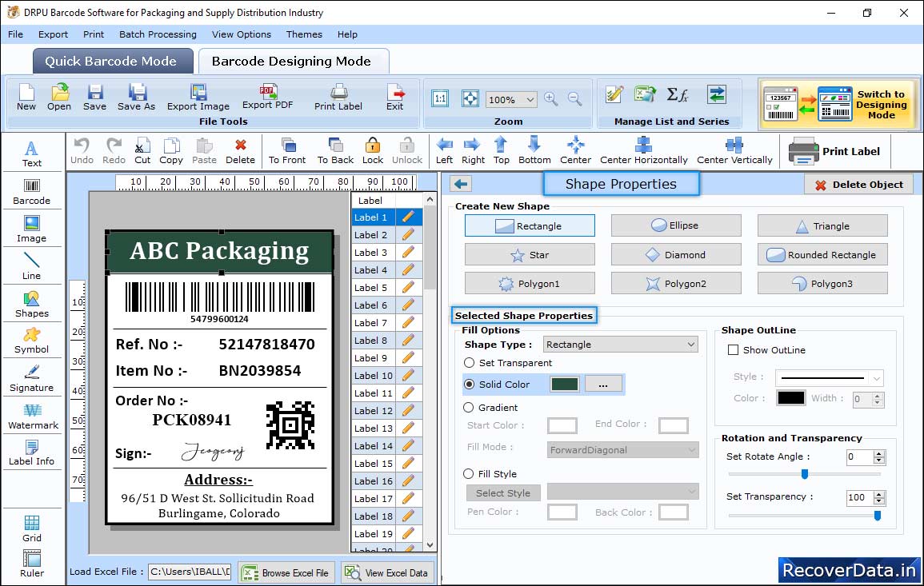
Task: Open the outline Style dropdown
Action: click(829, 377)
